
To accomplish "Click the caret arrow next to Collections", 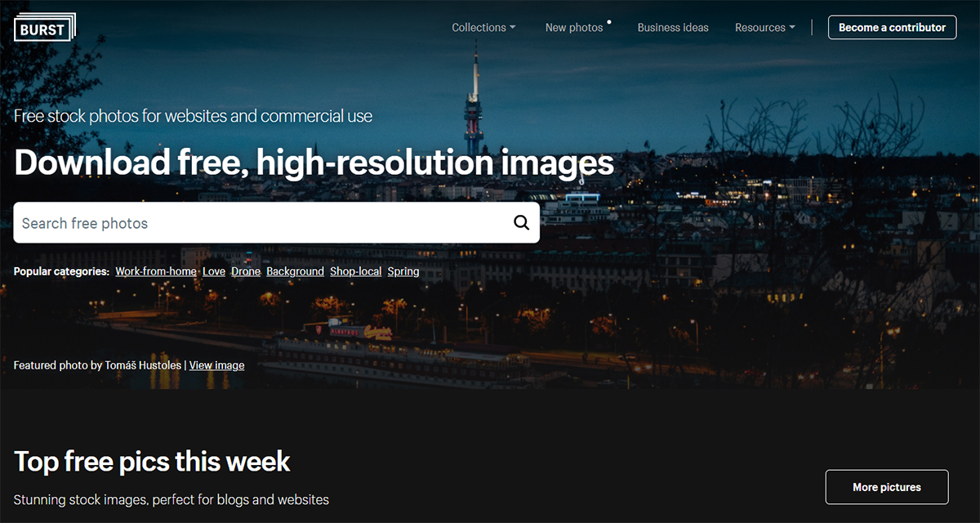I will click(x=513, y=28).
